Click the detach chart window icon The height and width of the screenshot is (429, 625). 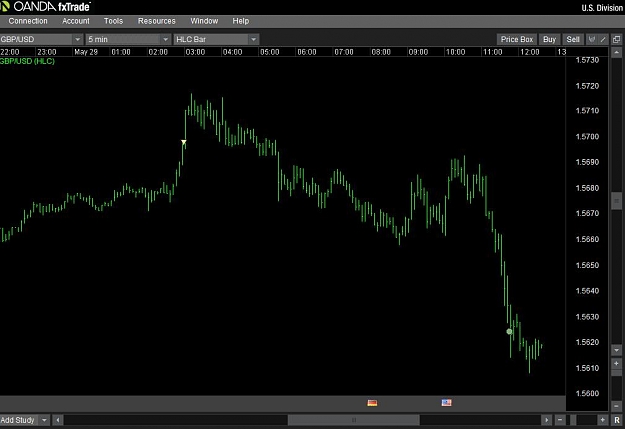617,39
